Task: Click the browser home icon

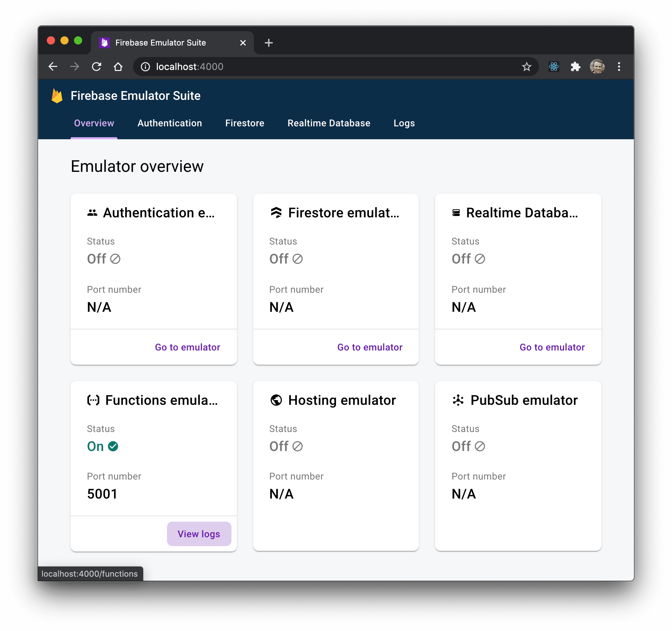Action: pos(118,67)
